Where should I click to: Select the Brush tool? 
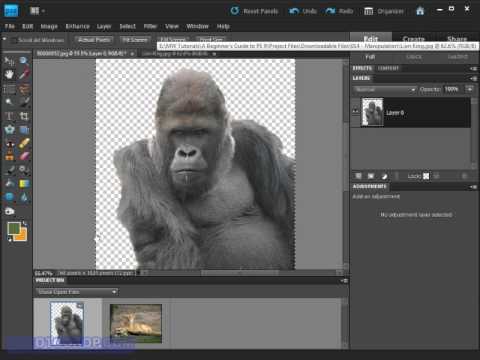[9, 170]
